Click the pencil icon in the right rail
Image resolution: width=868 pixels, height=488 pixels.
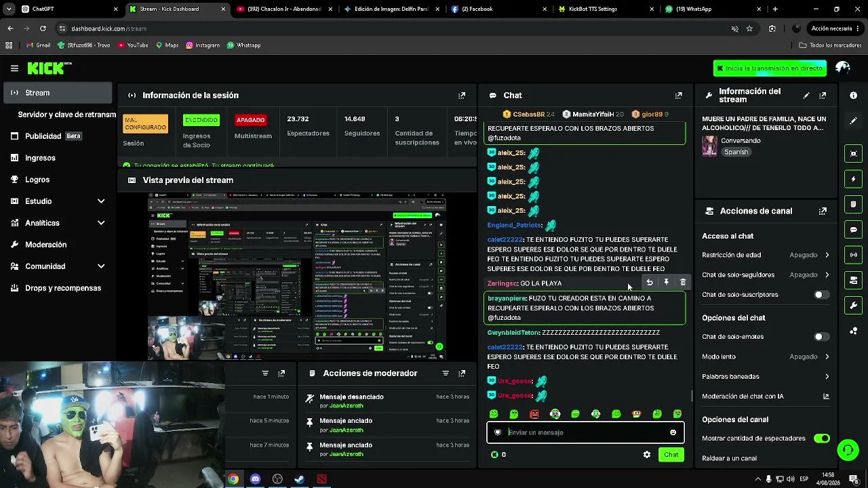pyautogui.click(x=854, y=121)
